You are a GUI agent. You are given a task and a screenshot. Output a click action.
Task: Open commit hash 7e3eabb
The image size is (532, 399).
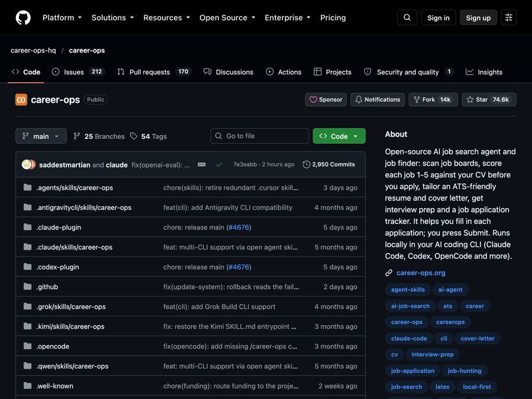245,164
